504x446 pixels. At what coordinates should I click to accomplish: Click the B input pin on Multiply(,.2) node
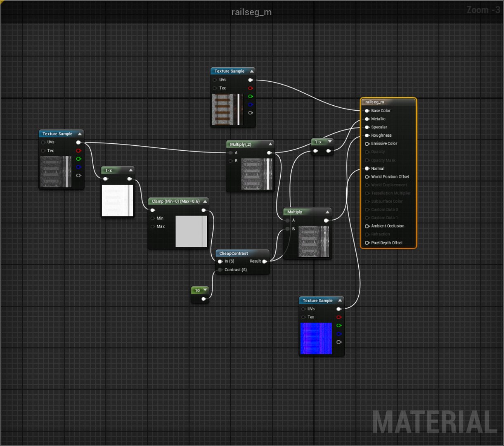231,161
